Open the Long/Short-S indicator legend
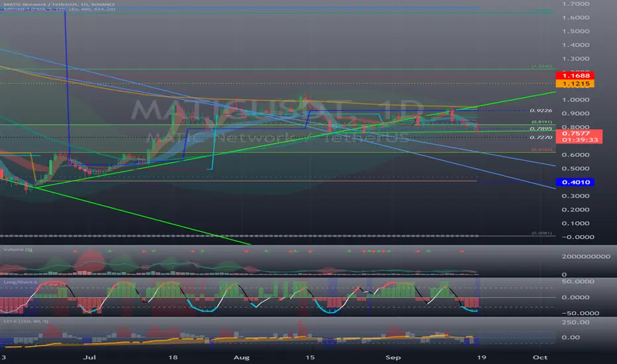This screenshot has width=617, height=364. coord(21,282)
